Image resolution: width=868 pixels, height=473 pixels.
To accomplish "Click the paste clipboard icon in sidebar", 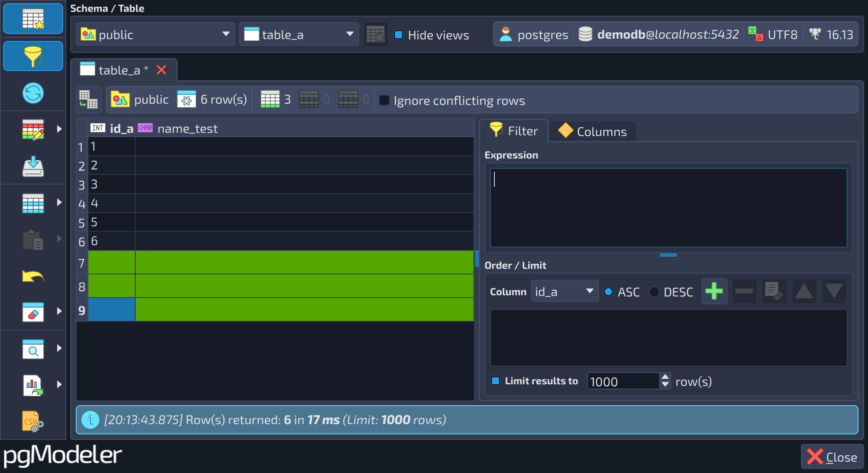I will [33, 240].
